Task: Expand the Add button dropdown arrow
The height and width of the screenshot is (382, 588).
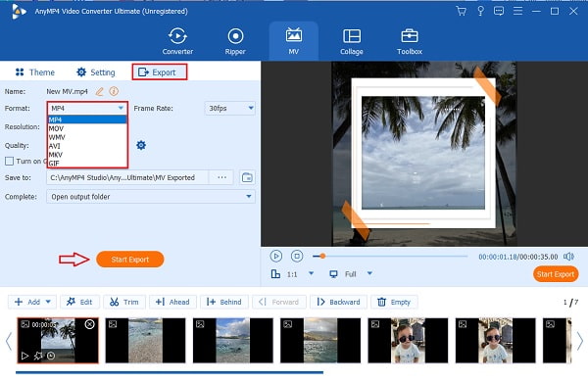Action: point(48,302)
